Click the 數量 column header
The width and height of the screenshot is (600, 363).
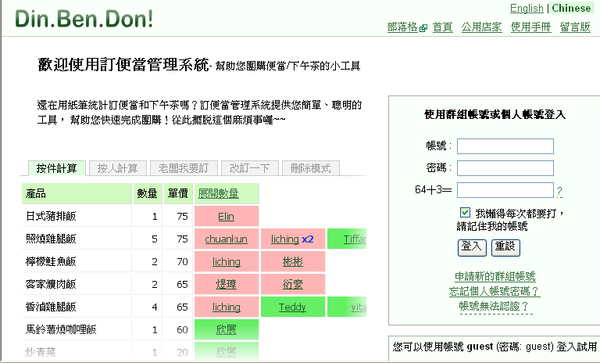click(x=147, y=194)
